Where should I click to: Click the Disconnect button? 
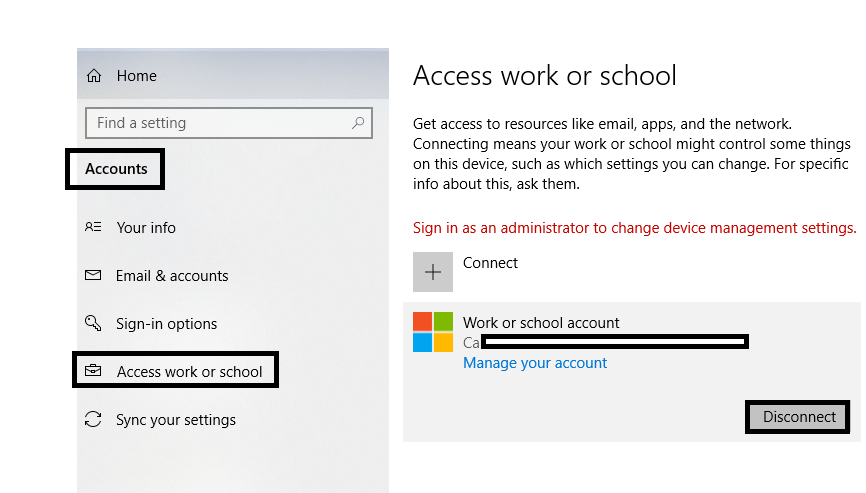pyautogui.click(x=798, y=417)
